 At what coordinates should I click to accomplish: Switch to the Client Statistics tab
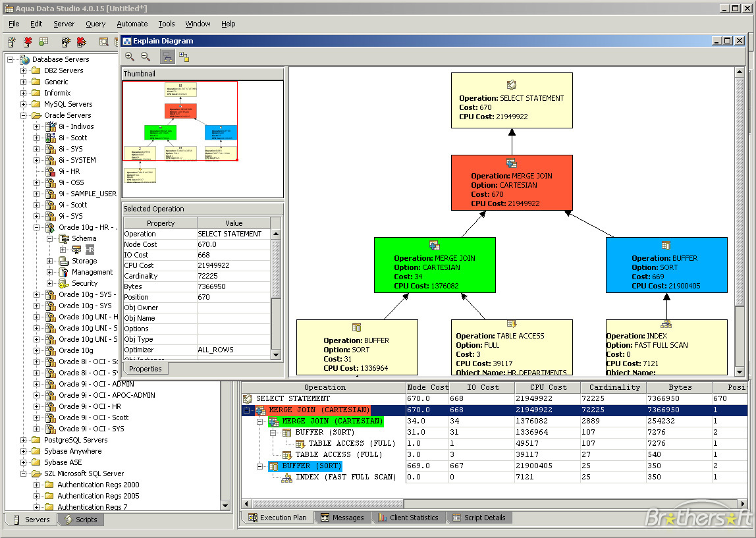click(x=409, y=518)
